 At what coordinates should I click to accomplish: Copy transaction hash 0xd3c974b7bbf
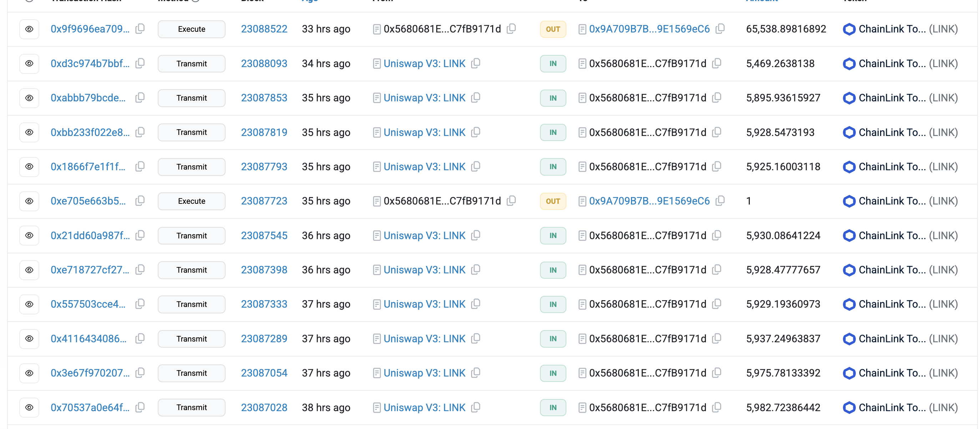coord(140,63)
